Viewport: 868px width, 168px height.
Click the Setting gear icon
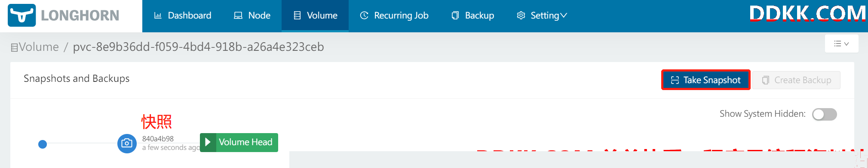point(521,16)
